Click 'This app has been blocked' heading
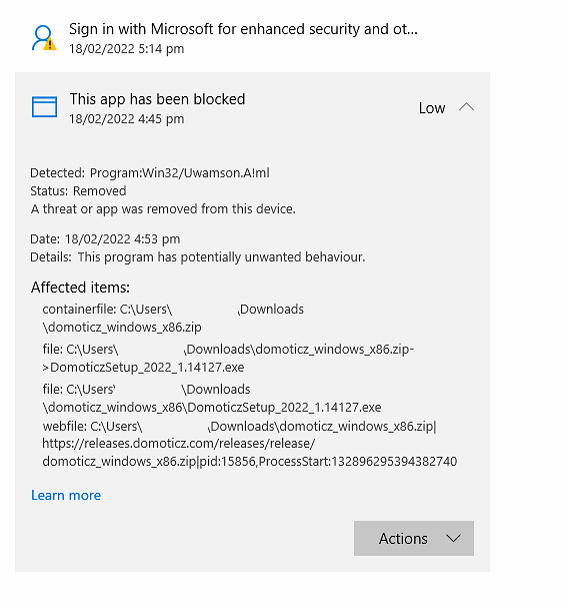The image size is (566, 607). point(157,99)
